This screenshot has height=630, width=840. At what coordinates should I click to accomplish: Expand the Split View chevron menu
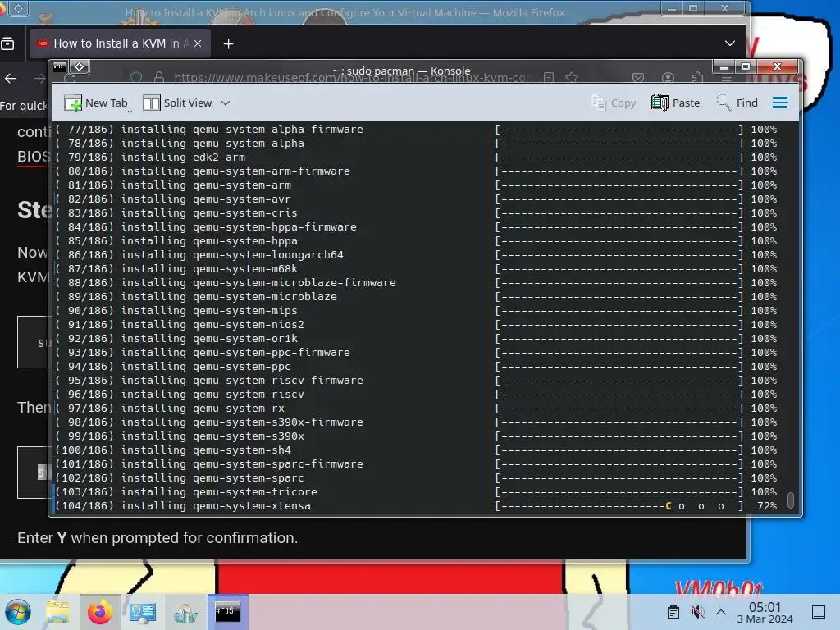point(226,103)
